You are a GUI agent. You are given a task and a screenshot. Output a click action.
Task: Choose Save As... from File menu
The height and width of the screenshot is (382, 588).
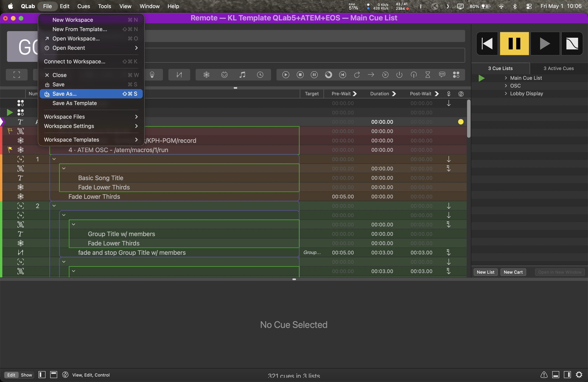click(91, 94)
